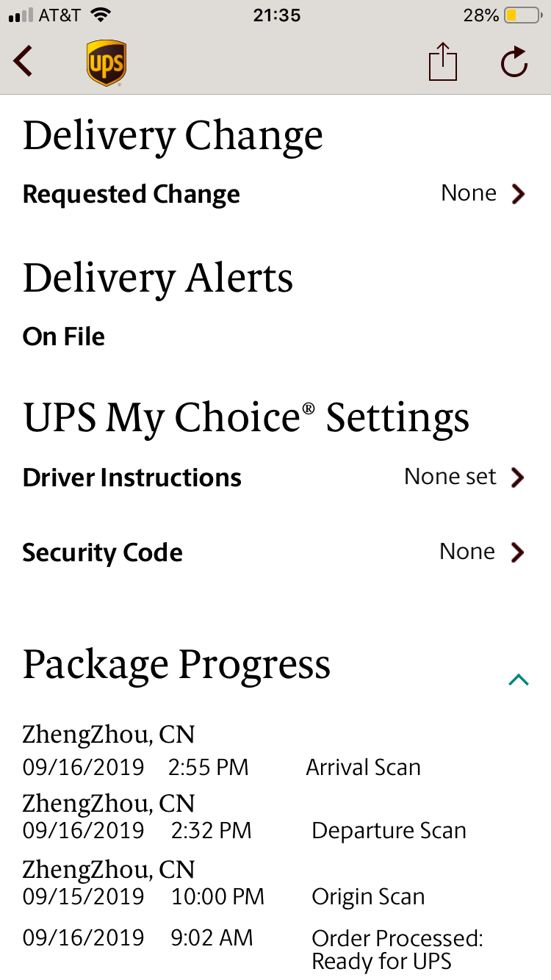
Task: Open Security Code chevron arrow
Action: click(x=518, y=552)
